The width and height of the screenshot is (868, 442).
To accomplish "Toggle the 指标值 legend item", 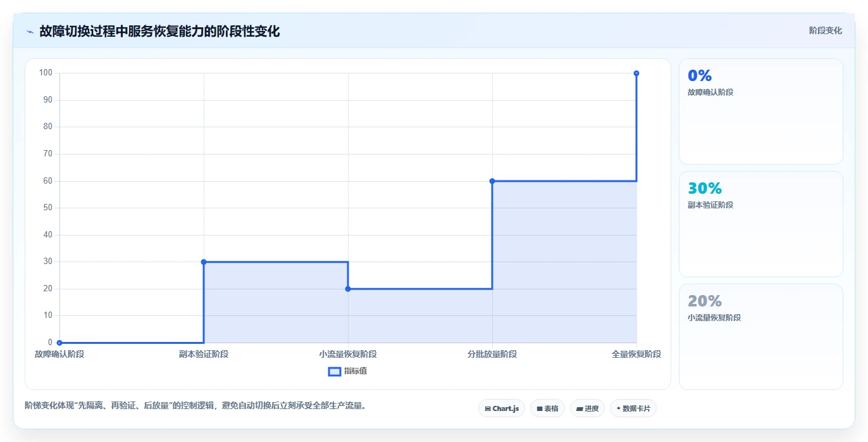I will coord(347,371).
